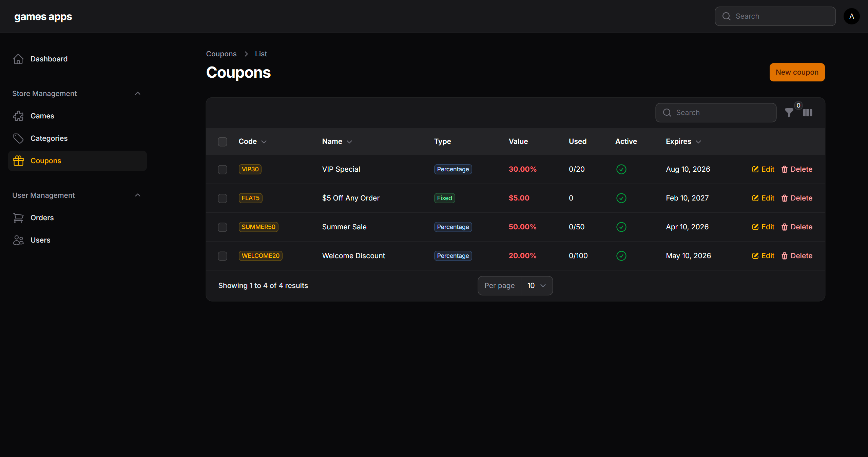The image size is (868, 457).
Task: Click the Dashboard home icon
Action: (x=18, y=59)
